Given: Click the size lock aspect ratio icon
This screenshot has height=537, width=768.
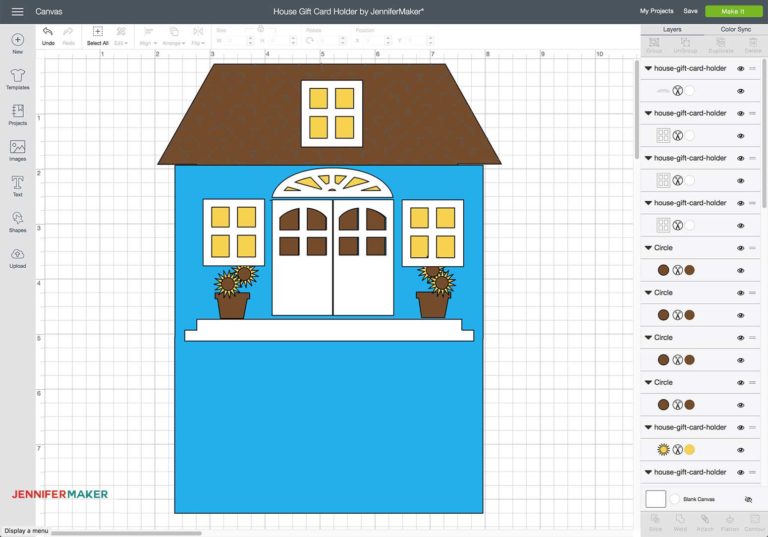Looking at the screenshot, I should (x=261, y=29).
